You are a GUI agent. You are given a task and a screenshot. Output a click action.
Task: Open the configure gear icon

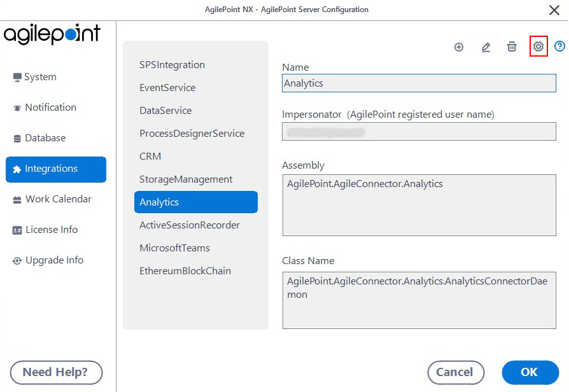[x=538, y=46]
